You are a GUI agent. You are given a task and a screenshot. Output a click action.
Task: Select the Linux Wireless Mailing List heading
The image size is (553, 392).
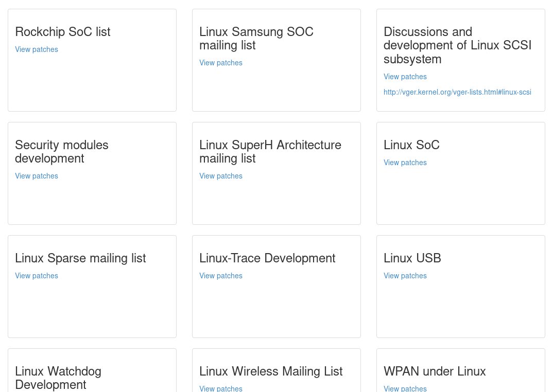[x=271, y=371]
